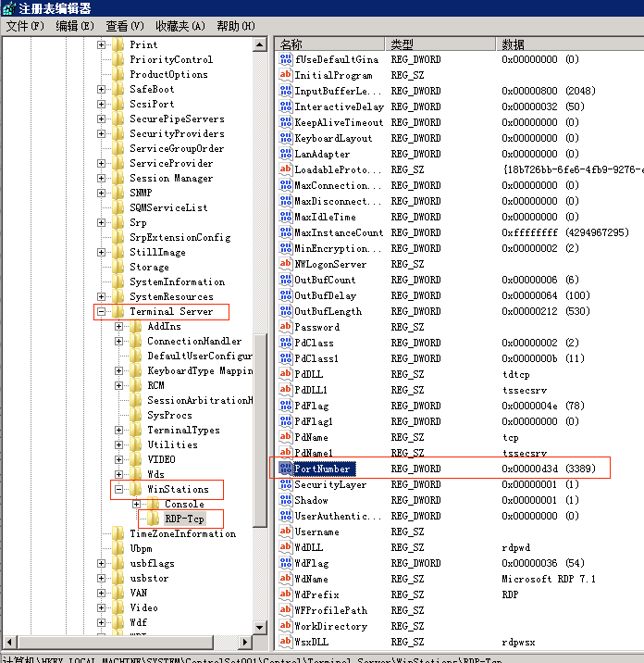Click the WdName string value icon
The image size is (644, 663).
(286, 580)
